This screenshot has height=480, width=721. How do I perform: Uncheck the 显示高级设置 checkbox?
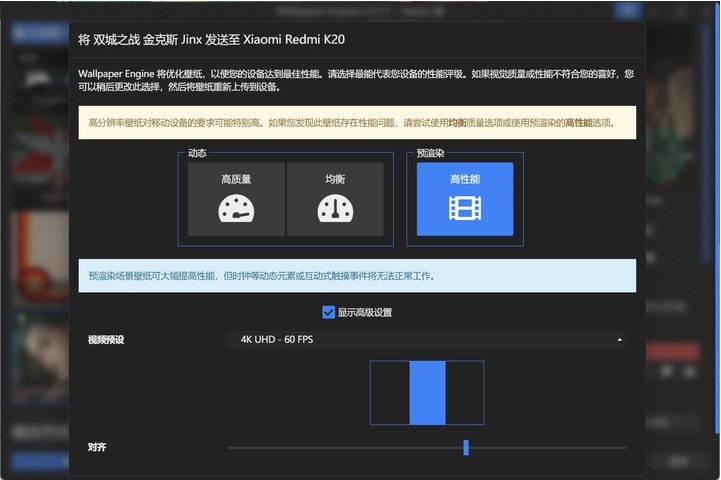point(328,313)
